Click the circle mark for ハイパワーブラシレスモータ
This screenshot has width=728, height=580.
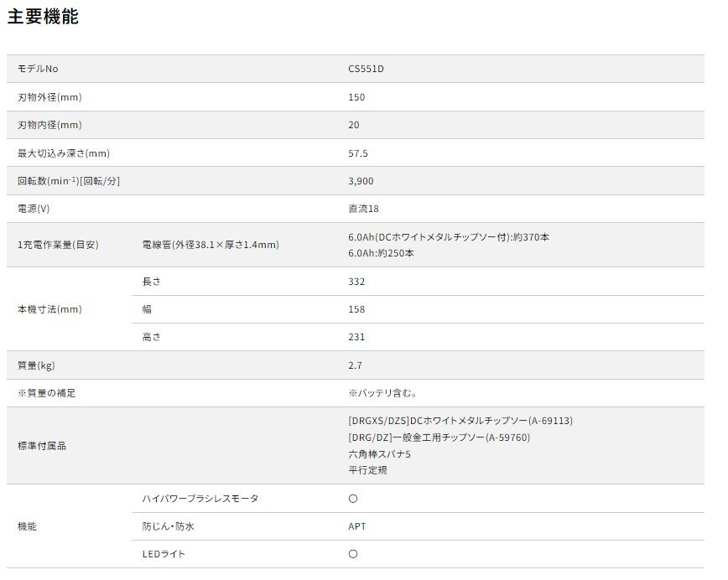click(x=353, y=499)
